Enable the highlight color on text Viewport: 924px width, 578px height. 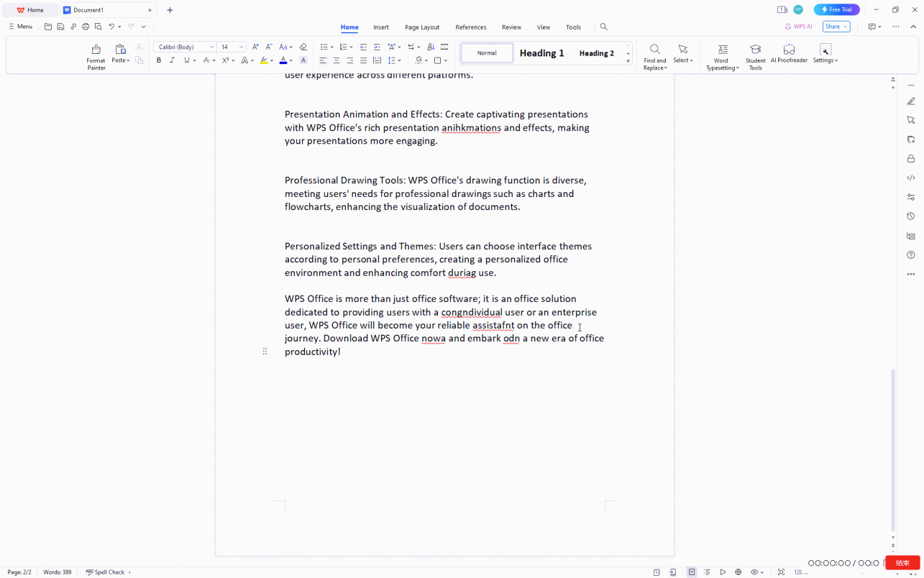pos(265,60)
